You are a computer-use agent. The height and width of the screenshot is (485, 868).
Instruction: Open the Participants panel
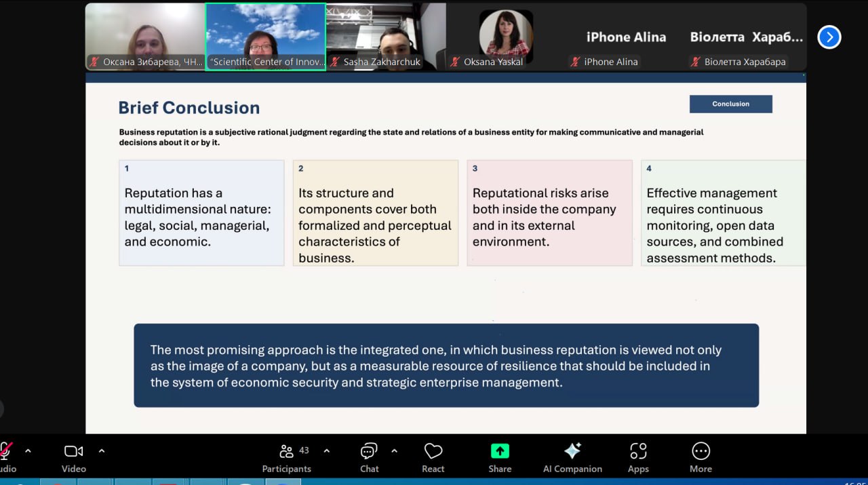pyautogui.click(x=287, y=458)
